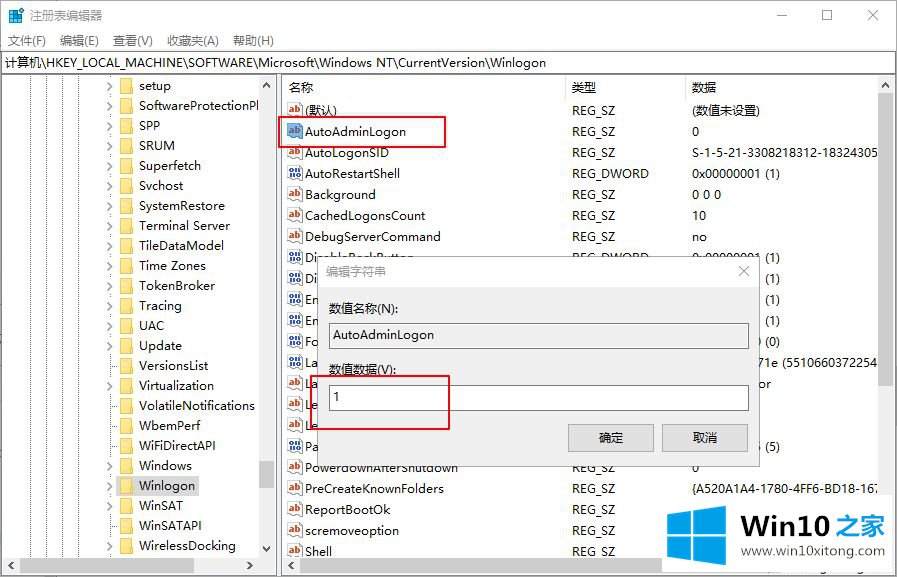Click the string icon beside PreCreateKnownFolders
Viewport: 897px width, 577px height.
(x=295, y=488)
